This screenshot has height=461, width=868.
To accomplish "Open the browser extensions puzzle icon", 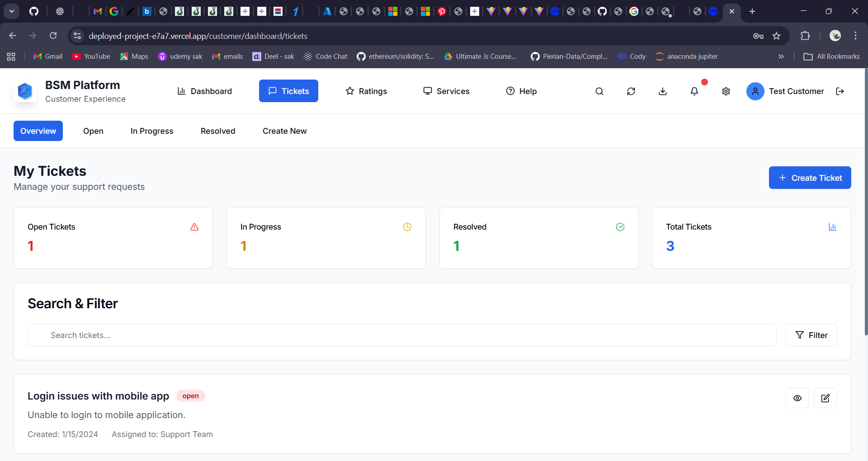I will tap(805, 36).
